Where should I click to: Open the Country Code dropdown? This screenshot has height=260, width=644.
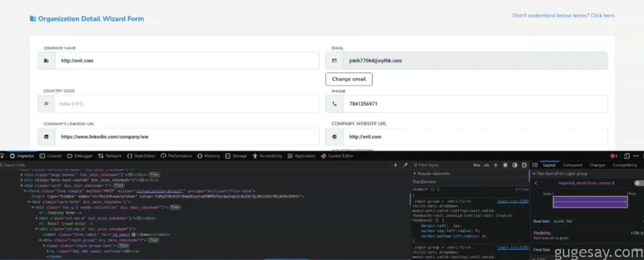186,104
